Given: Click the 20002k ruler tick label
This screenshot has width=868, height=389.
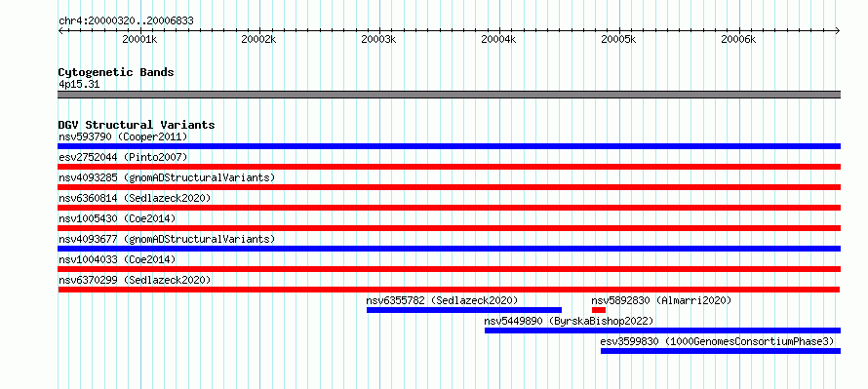Looking at the screenshot, I should point(258,39).
